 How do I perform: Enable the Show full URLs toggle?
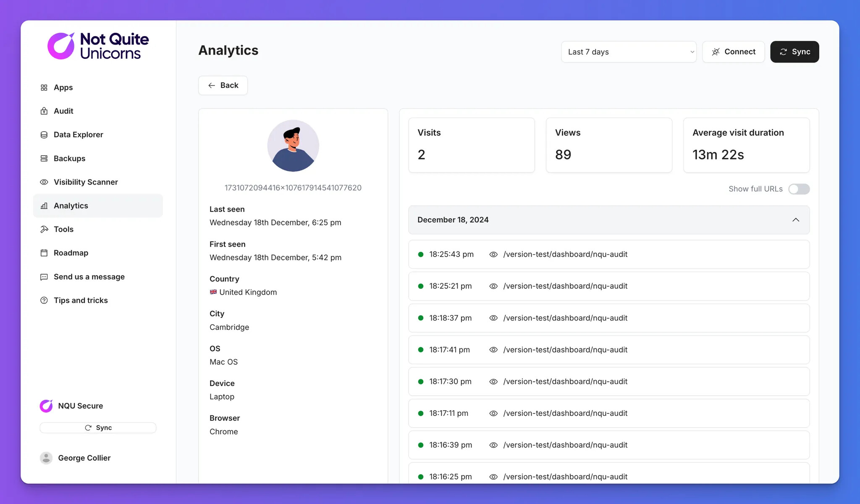[x=799, y=189]
